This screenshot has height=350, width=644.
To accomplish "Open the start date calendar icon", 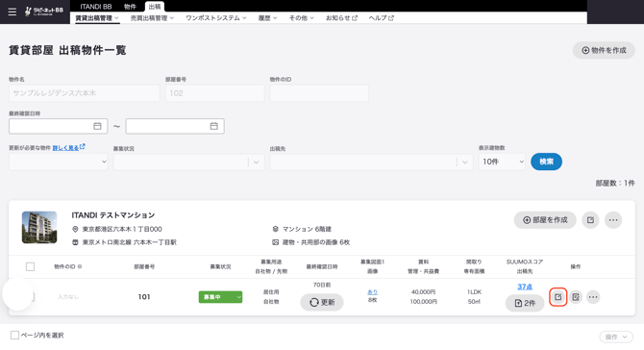I will coord(97,126).
